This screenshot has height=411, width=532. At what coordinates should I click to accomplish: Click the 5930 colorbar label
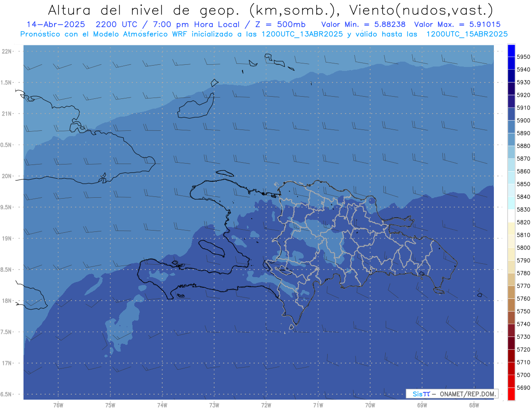[524, 82]
